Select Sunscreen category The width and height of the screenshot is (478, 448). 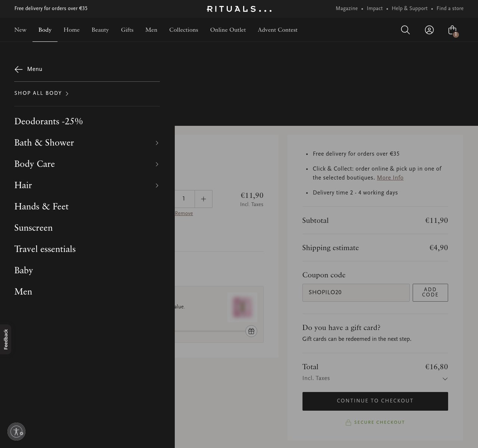(x=33, y=228)
